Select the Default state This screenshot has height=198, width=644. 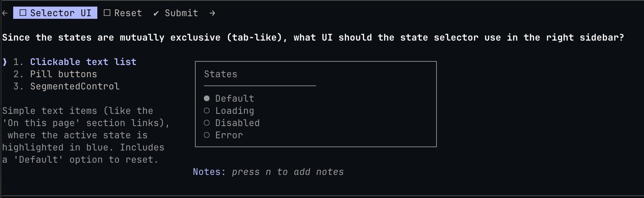234,98
